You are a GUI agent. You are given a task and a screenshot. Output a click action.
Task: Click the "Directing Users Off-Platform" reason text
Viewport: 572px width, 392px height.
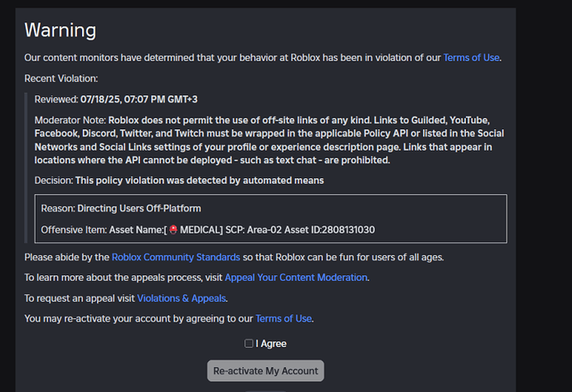pos(139,208)
